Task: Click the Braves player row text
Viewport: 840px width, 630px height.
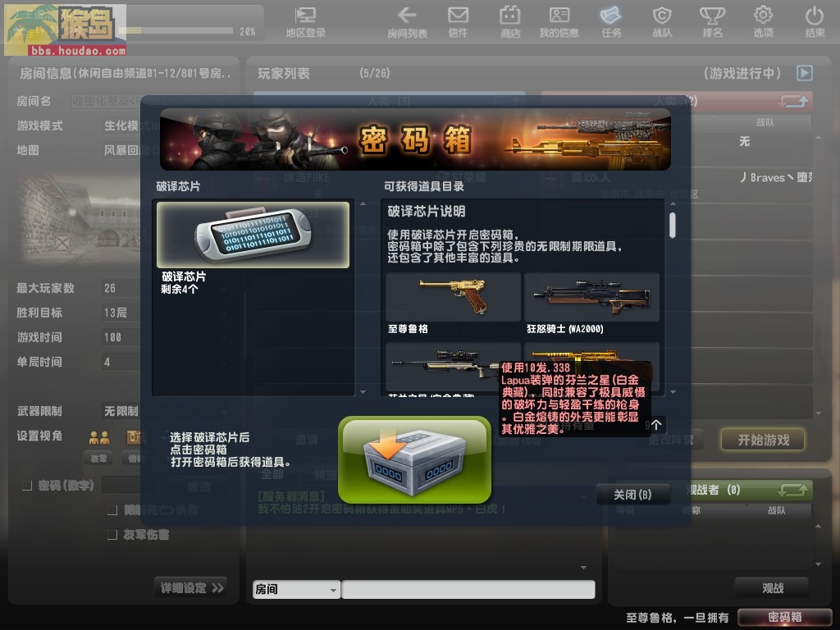Action: 775,177
